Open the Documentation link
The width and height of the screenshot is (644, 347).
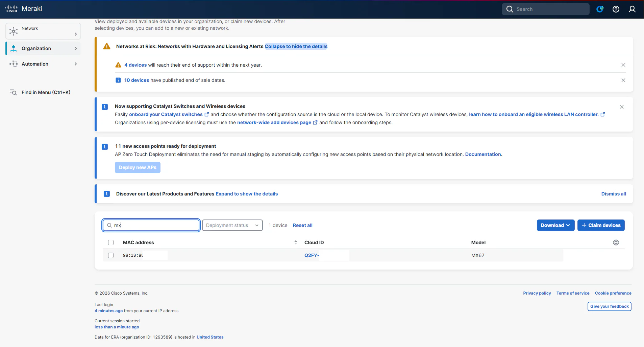tap(483, 154)
